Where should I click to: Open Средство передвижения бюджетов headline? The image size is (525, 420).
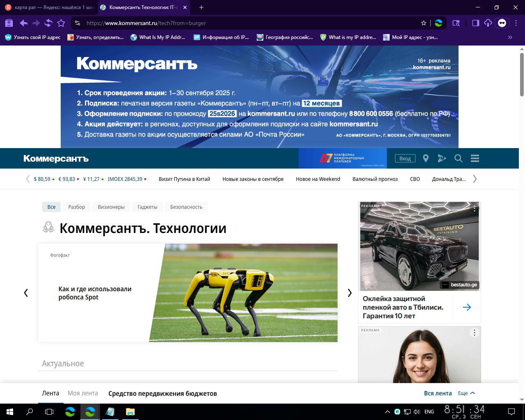point(162,393)
